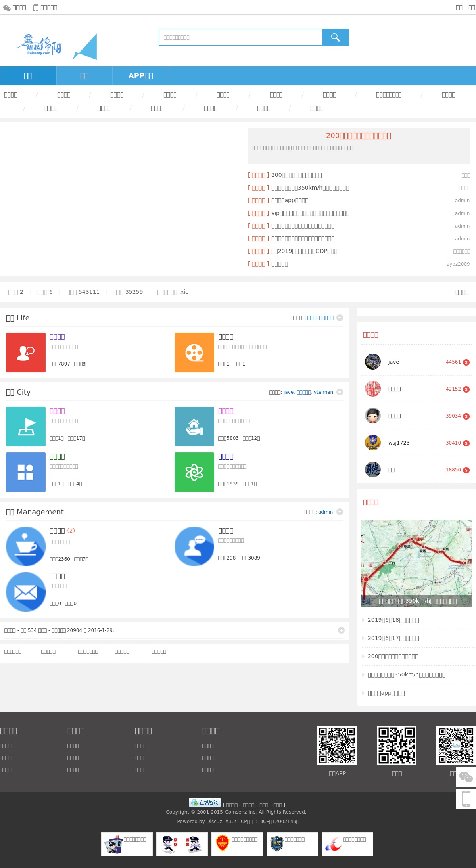476x868 pixels.
Task: Collapse the City section
Action: coord(340,392)
